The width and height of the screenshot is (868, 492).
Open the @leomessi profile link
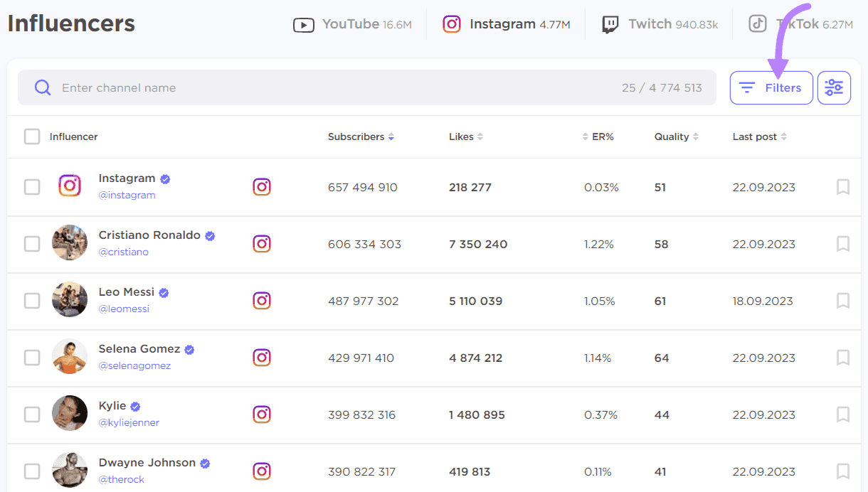[125, 309]
